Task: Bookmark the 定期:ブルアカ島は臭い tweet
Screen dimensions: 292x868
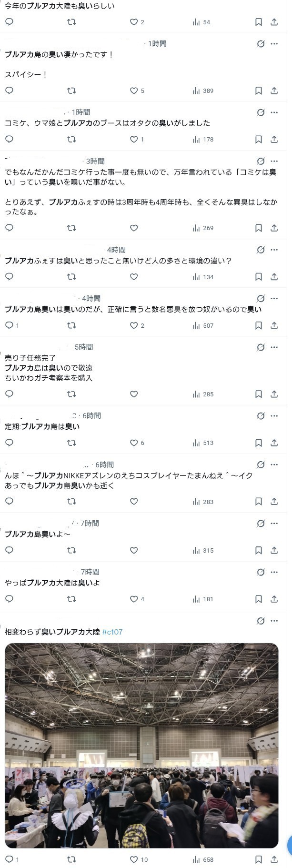Action: tap(258, 443)
